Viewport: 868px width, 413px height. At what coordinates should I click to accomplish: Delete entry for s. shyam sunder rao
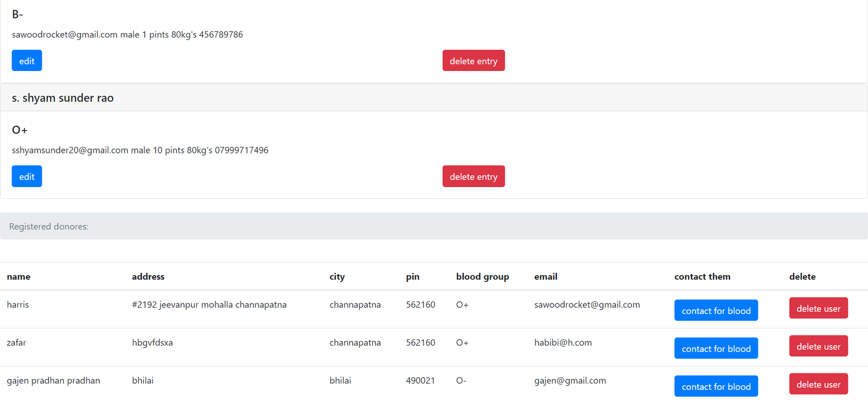point(473,177)
